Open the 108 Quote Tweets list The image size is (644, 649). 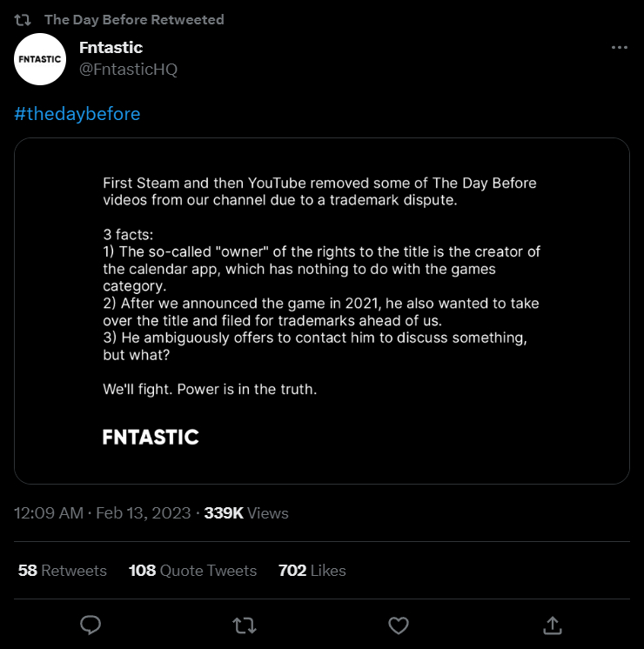click(192, 571)
